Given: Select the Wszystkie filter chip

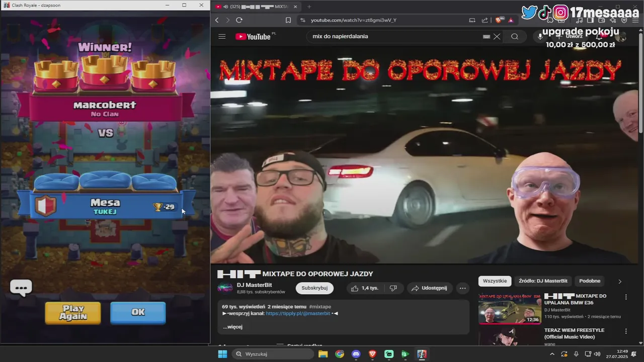Looking at the screenshot, I should (x=495, y=281).
